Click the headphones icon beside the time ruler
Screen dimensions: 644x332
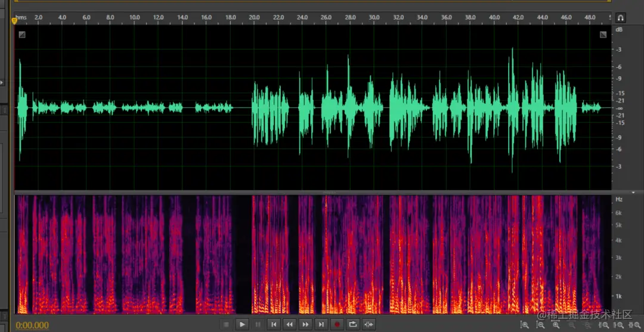pos(620,18)
